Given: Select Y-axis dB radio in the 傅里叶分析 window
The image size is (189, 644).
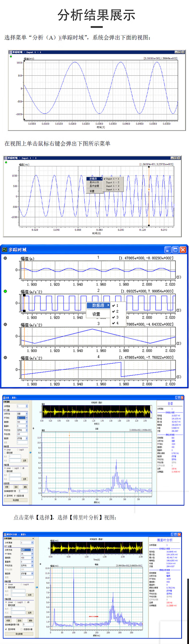Looking at the screenshot, I should point(25,602).
